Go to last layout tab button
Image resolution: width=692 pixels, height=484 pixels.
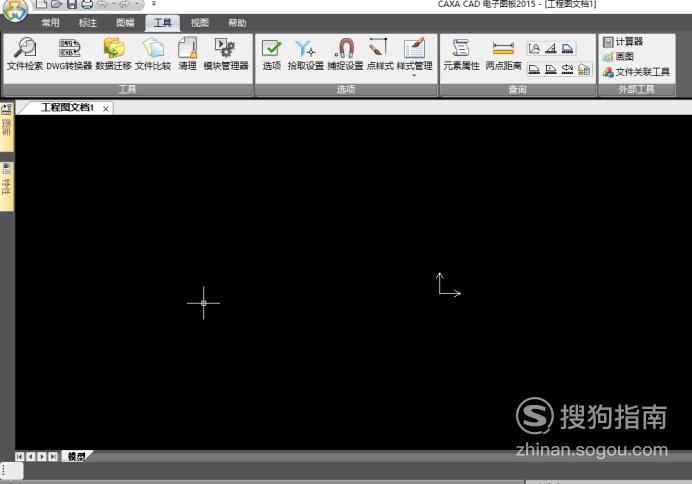53,457
